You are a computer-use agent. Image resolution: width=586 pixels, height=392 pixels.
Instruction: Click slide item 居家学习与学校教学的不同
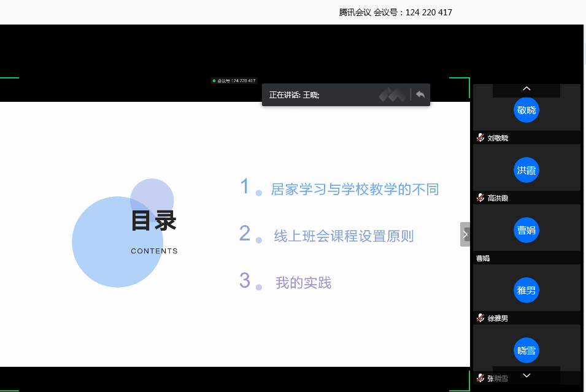(355, 189)
